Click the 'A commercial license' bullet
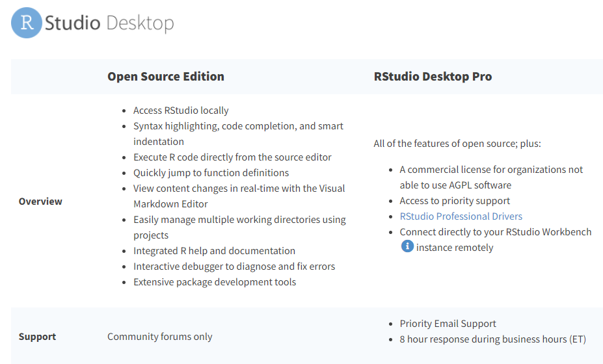 [x=491, y=170]
